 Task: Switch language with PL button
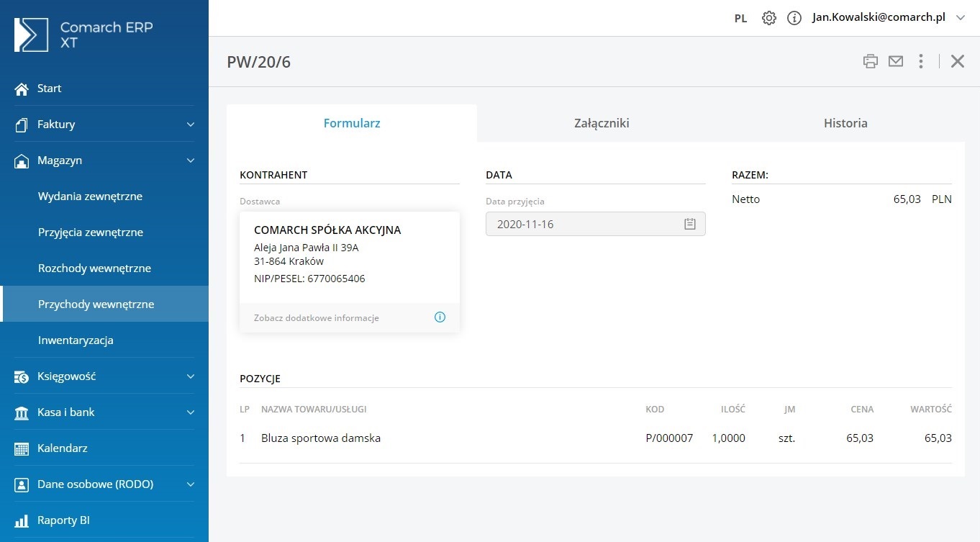tap(740, 19)
